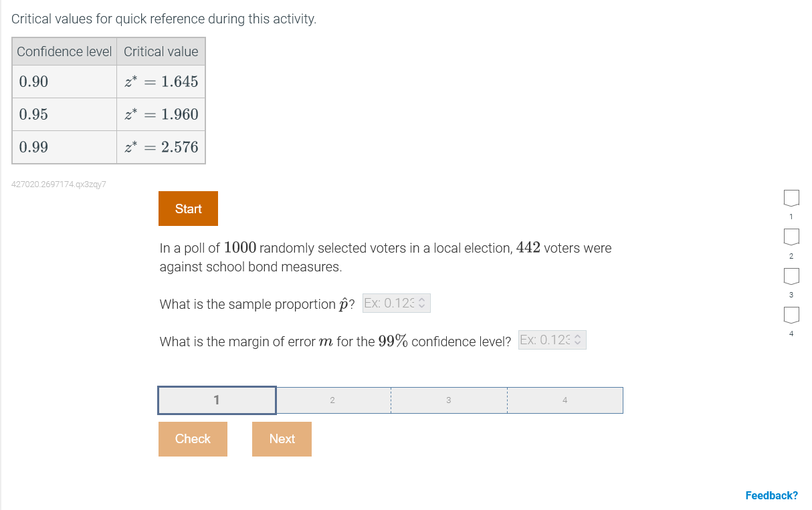Screen dimensions: 812x510
Task: Click the bookmark flag for step 1
Action: (x=791, y=197)
